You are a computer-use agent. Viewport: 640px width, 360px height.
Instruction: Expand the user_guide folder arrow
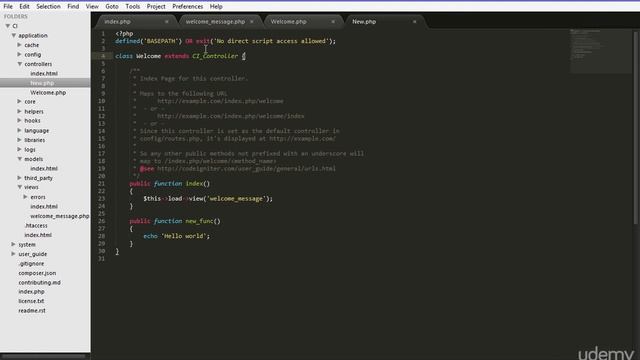[x=13, y=254]
